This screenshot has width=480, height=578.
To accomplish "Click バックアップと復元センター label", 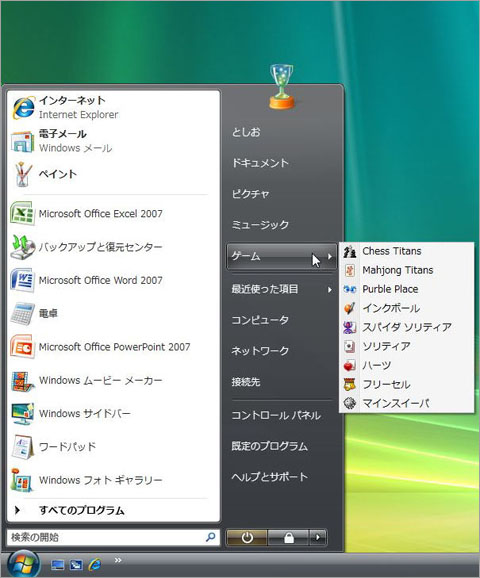I will 101,247.
